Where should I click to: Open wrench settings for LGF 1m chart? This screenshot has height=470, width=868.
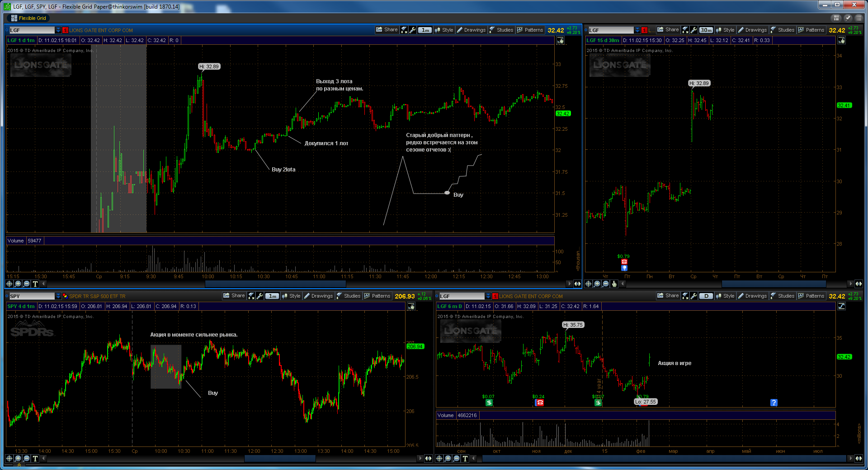[x=412, y=30]
